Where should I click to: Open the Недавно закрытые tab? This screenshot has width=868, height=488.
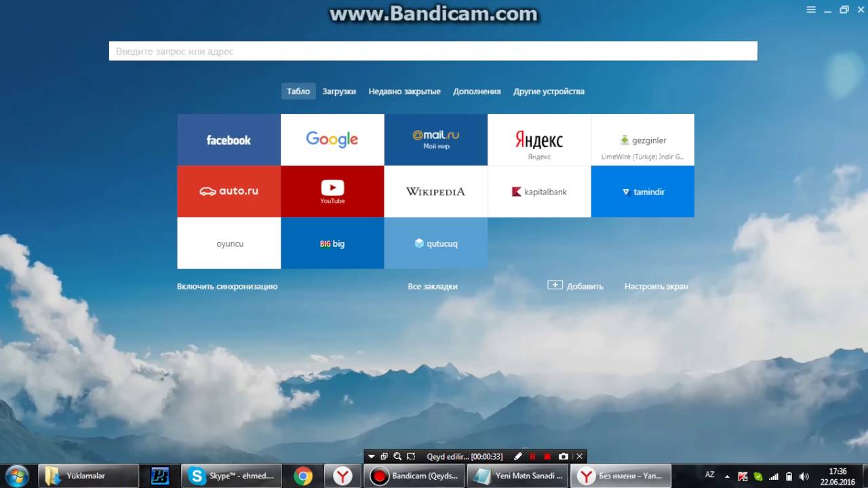click(405, 91)
